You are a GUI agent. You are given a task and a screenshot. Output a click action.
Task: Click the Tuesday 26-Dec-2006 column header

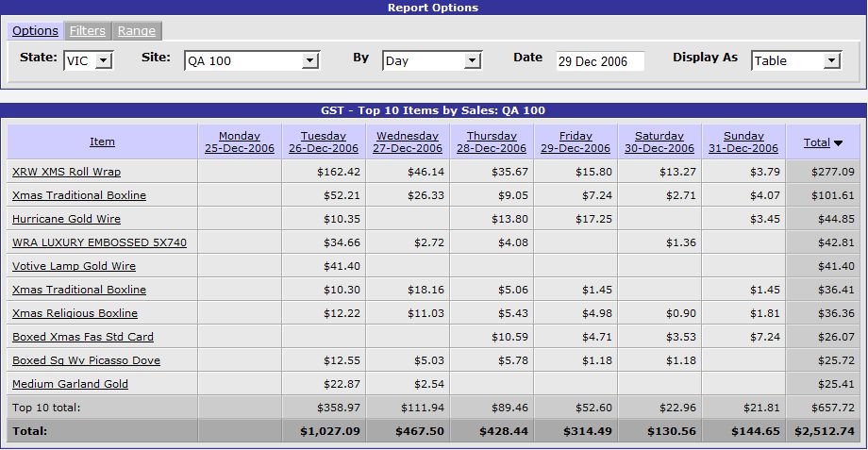[324, 142]
